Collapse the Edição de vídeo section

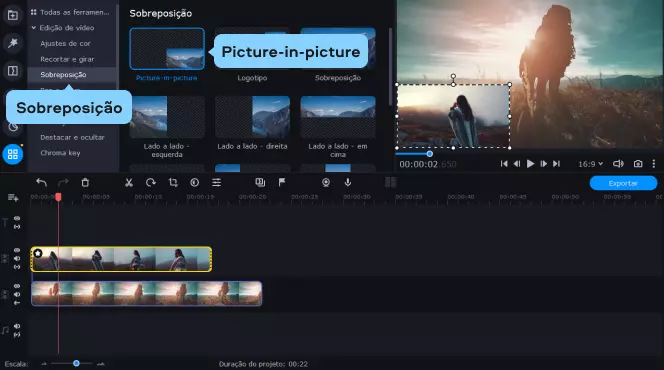(x=33, y=28)
